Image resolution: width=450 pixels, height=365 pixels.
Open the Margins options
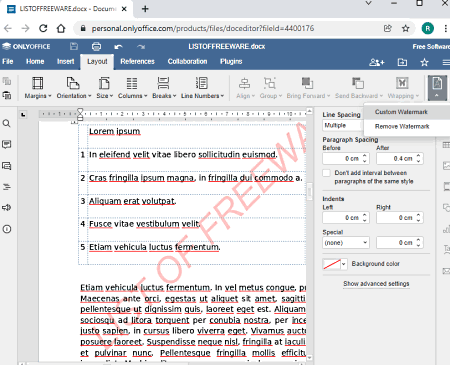coord(38,88)
